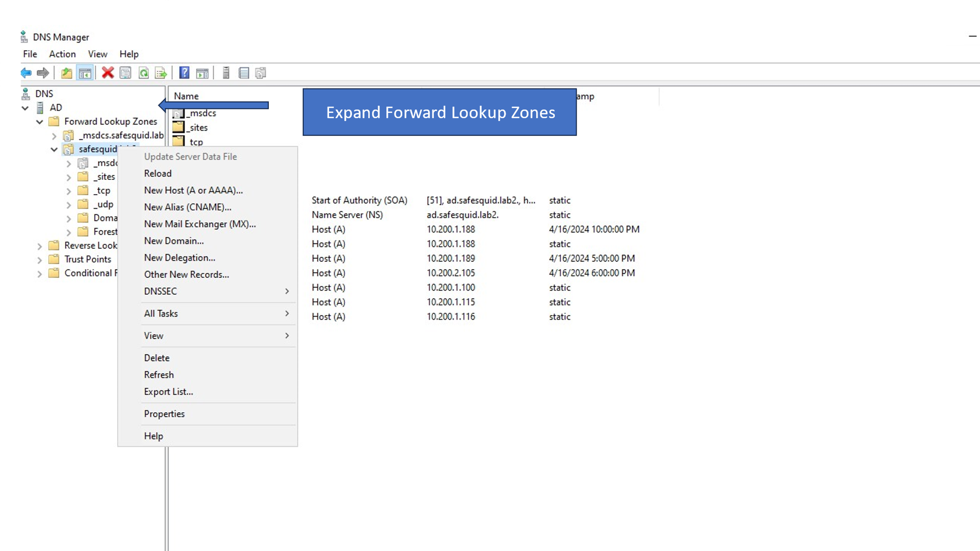The width and height of the screenshot is (980, 551).
Task: Toggle the View submenu arrow
Action: click(287, 335)
